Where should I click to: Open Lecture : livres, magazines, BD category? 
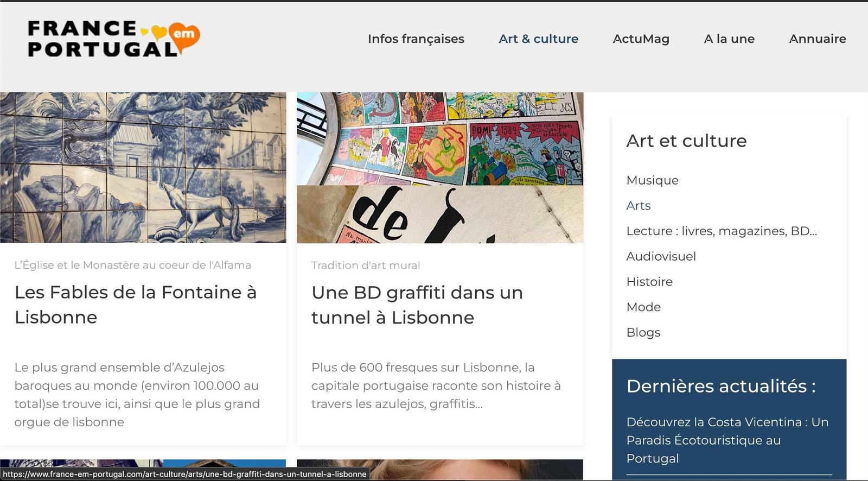pos(721,231)
